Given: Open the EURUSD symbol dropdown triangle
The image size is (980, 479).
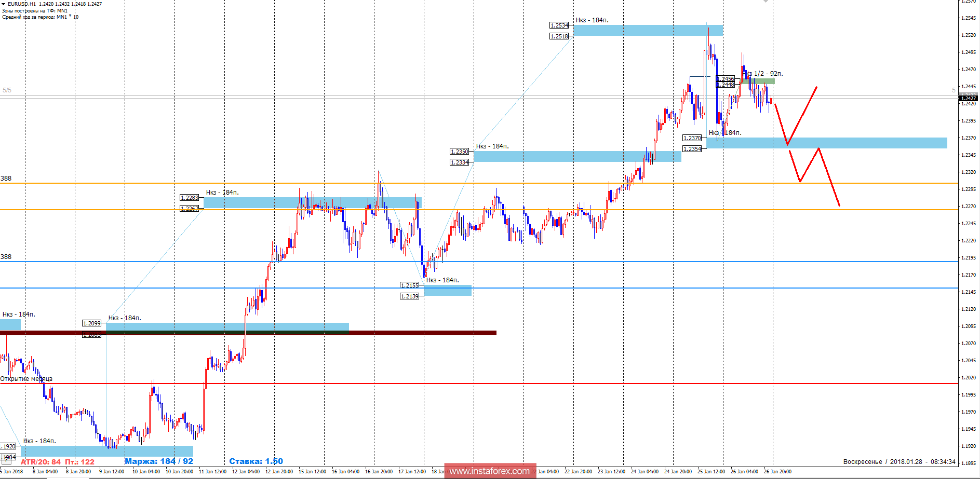Looking at the screenshot, I should (4, 4).
